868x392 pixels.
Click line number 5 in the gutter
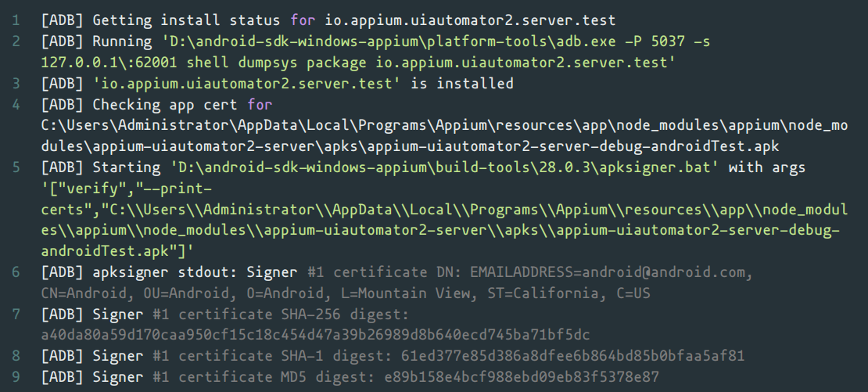coord(16,167)
